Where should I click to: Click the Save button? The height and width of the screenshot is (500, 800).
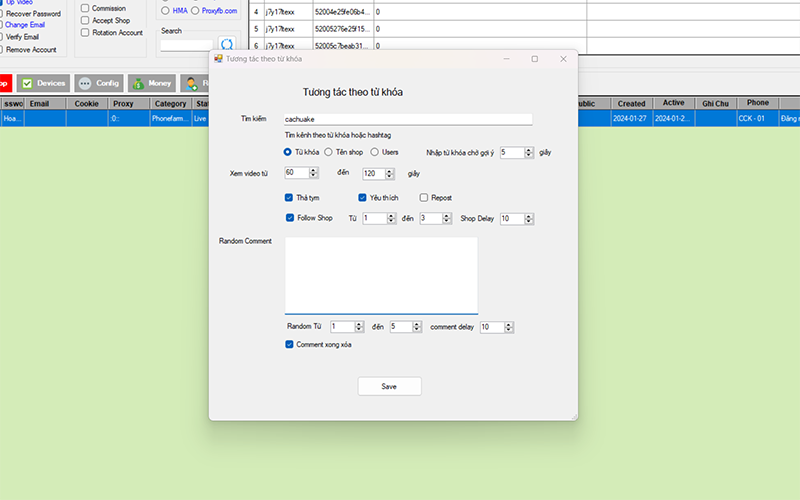point(389,386)
